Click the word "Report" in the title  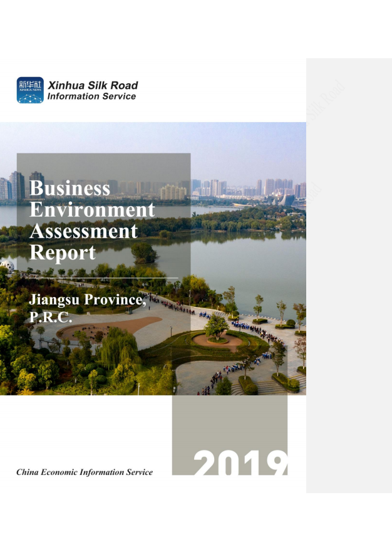pyautogui.click(x=63, y=252)
